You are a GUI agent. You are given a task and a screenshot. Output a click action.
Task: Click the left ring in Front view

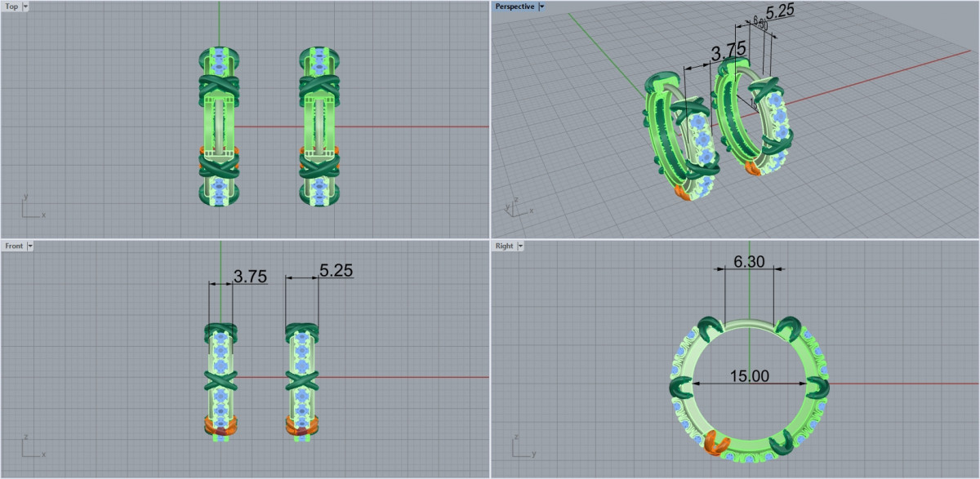click(220, 382)
